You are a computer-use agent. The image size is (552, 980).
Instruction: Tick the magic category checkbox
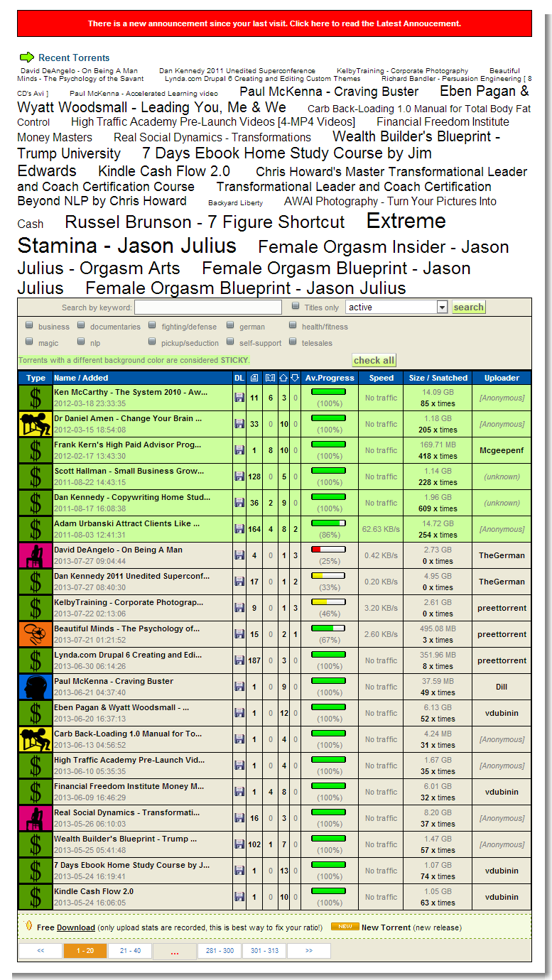(x=30, y=342)
